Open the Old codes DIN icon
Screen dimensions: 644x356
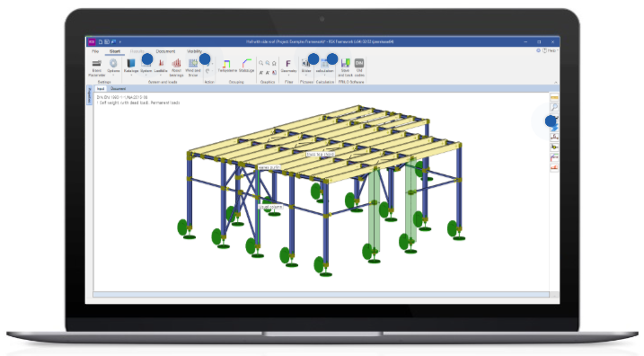coord(359,63)
